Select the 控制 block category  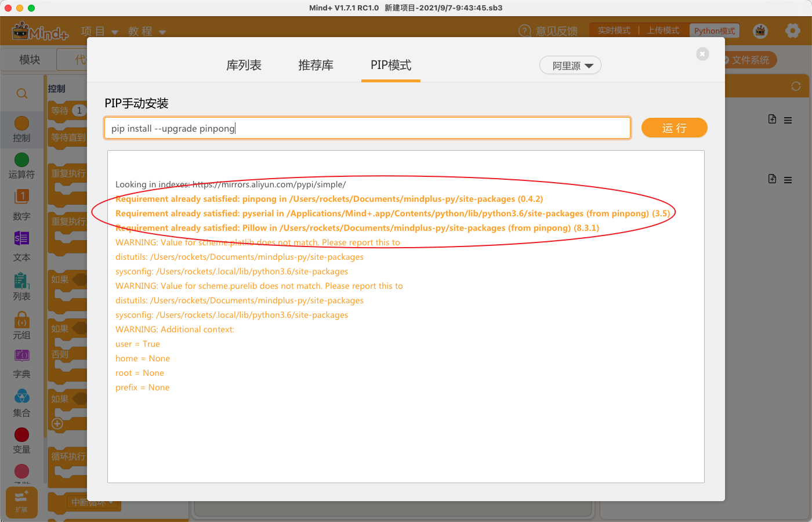pyautogui.click(x=21, y=129)
